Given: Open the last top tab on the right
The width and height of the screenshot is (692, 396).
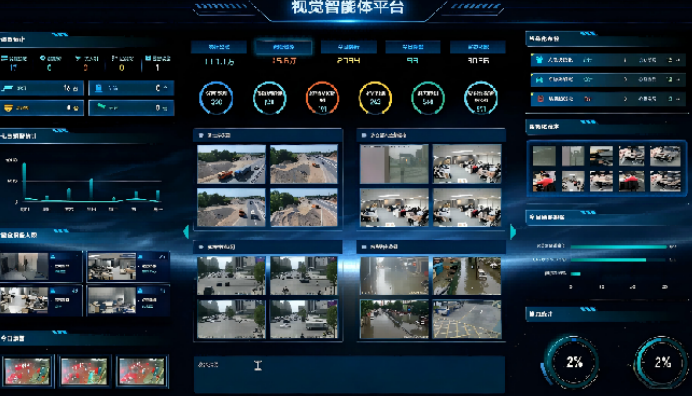Looking at the screenshot, I should (478, 47).
